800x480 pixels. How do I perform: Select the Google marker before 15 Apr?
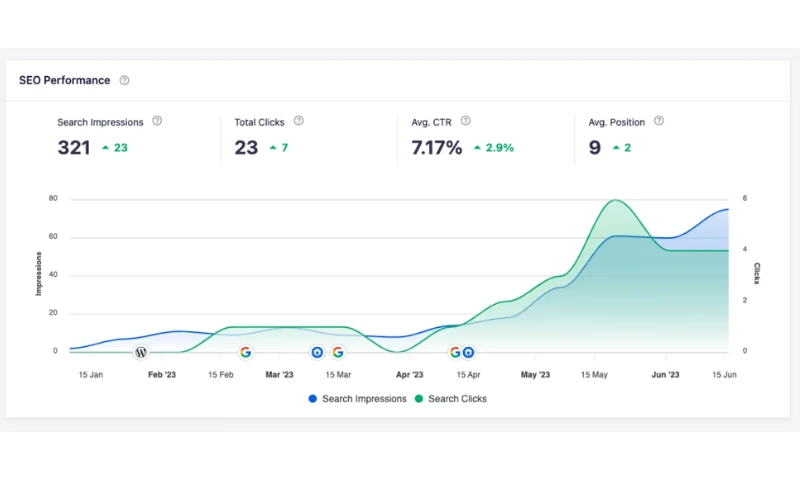pyautogui.click(x=455, y=352)
